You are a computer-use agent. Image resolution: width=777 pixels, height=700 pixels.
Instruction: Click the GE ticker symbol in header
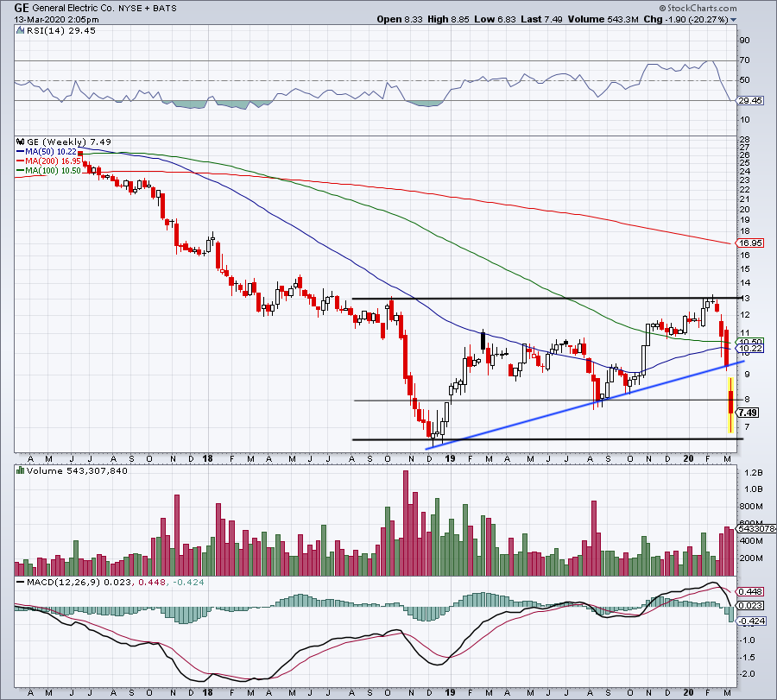coord(22,8)
